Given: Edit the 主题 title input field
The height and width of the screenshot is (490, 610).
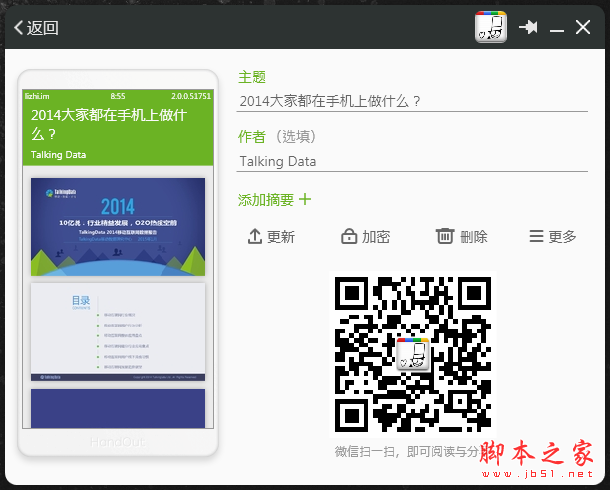Looking at the screenshot, I should [412, 102].
